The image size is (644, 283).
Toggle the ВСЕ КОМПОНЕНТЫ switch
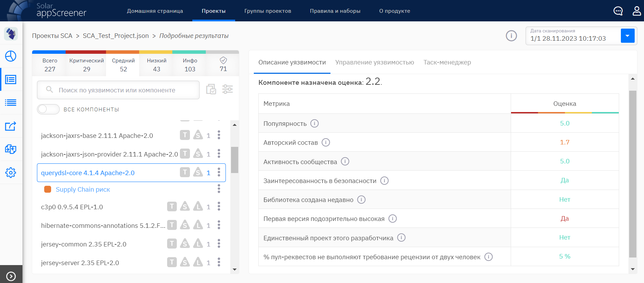coord(48,109)
